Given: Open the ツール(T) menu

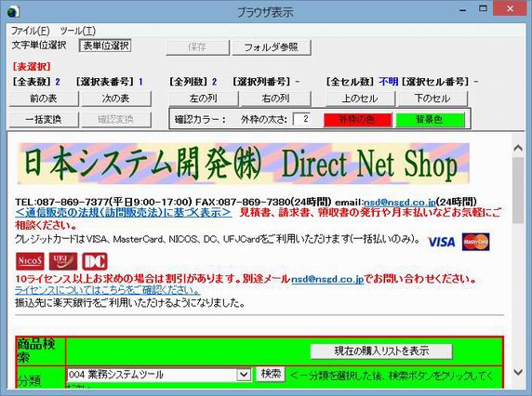Looking at the screenshot, I should (78, 31).
